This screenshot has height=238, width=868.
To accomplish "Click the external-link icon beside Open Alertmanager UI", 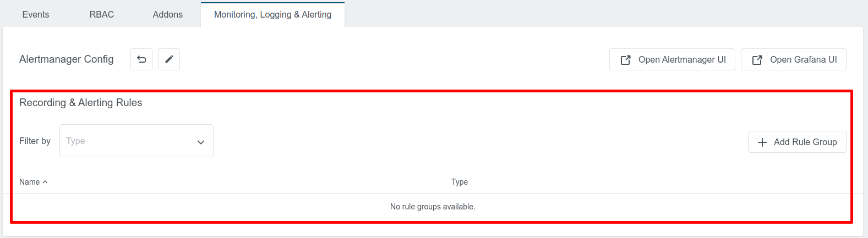I will (x=625, y=60).
